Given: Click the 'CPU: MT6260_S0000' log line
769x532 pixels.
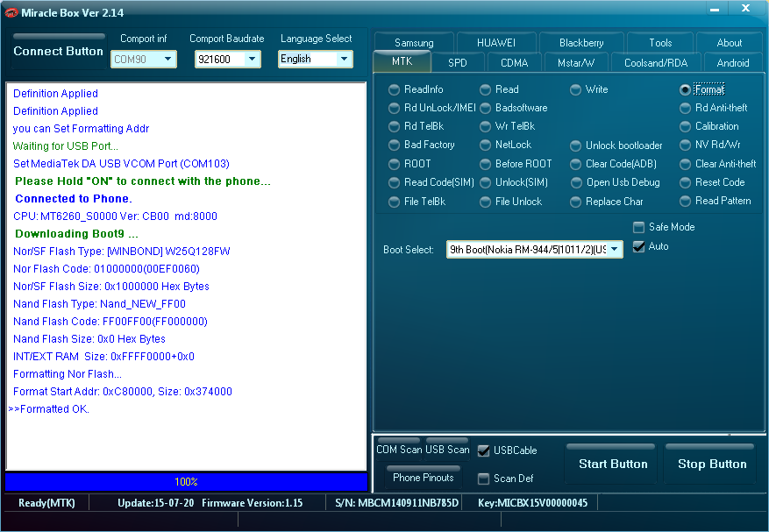Looking at the screenshot, I should pyautogui.click(x=115, y=216).
